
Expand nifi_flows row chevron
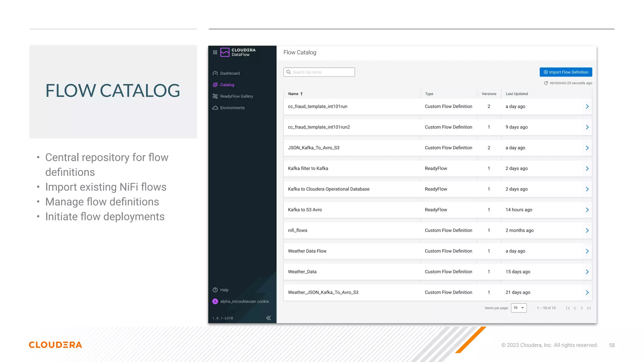coord(587,231)
